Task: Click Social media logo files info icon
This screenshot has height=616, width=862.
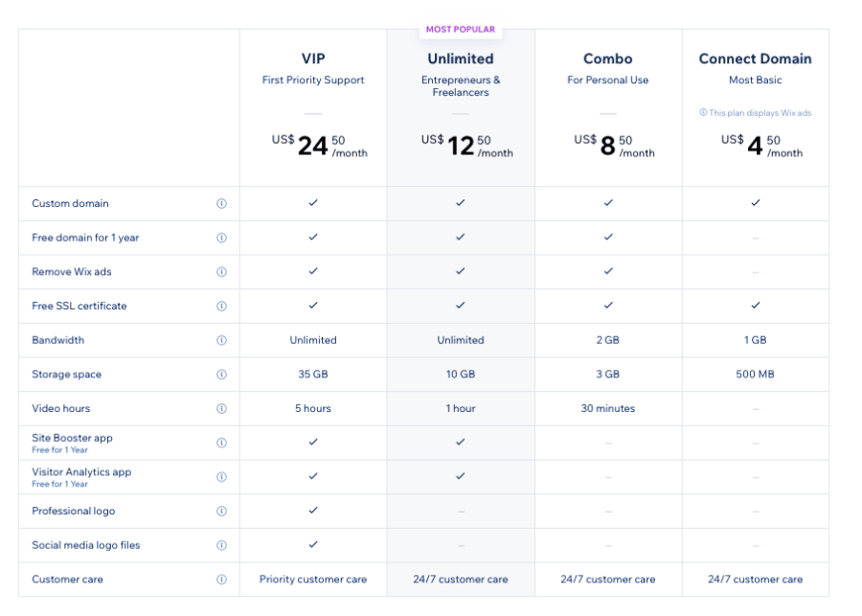Action: 221,545
